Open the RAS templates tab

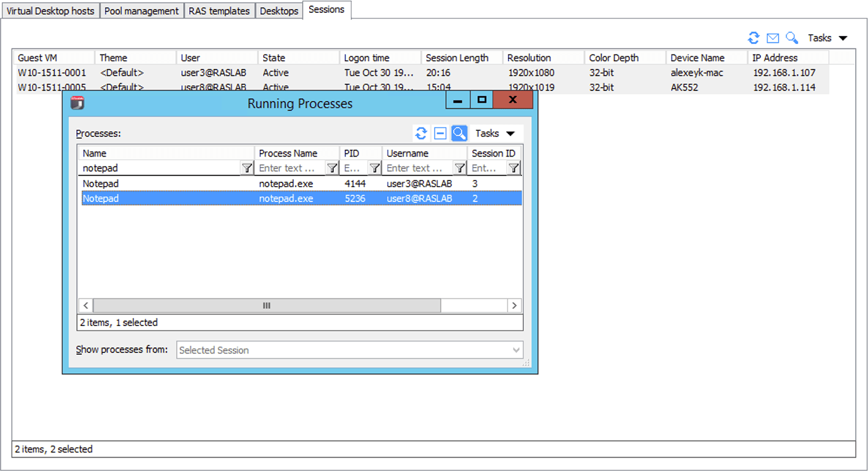(x=219, y=11)
